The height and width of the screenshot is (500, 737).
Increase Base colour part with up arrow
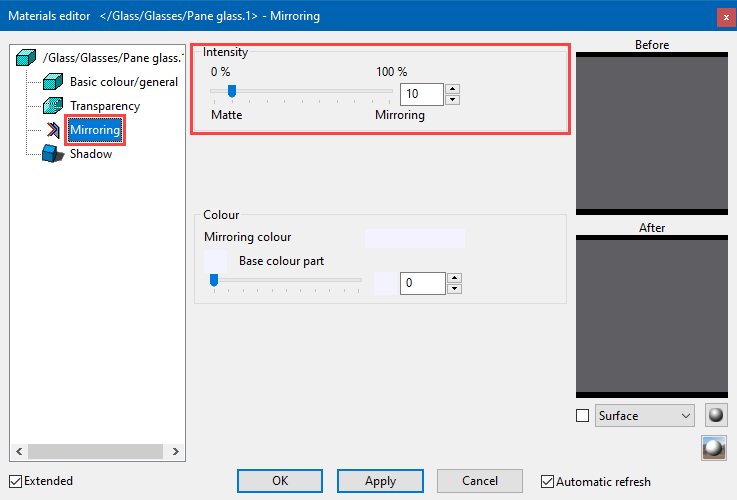pos(454,278)
